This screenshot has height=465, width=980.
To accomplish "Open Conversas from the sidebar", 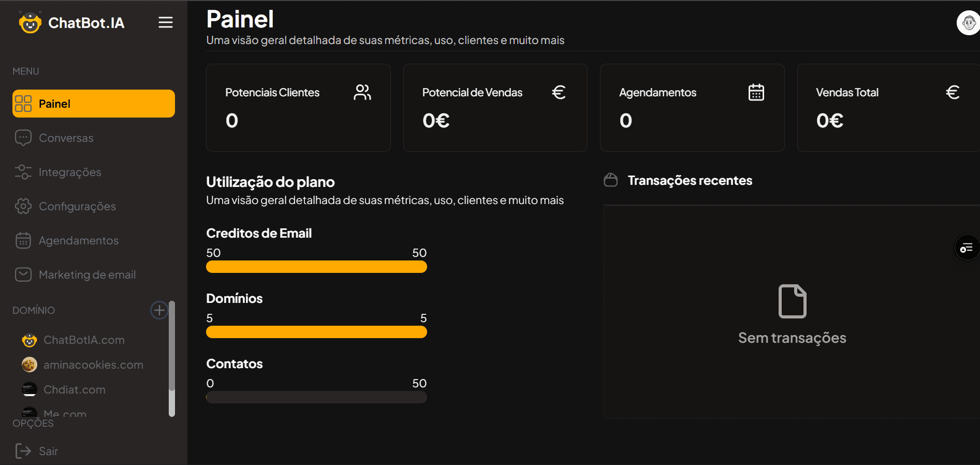I will coord(94,138).
